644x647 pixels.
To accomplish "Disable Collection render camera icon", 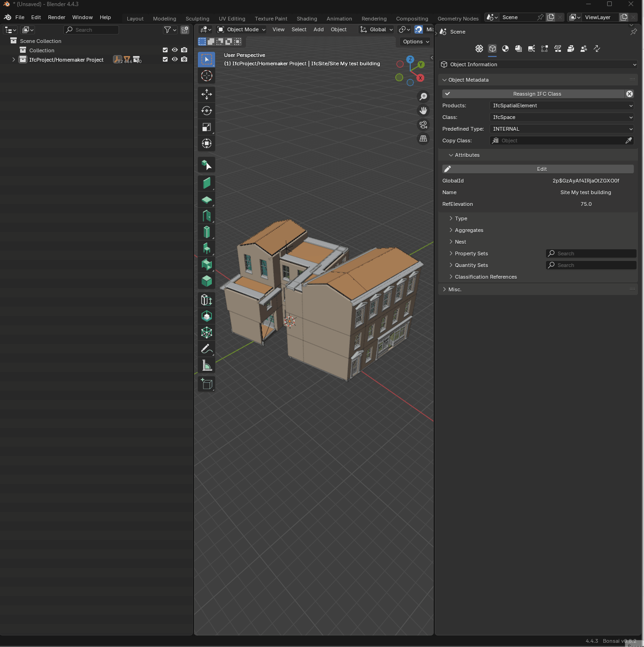I will tap(184, 50).
